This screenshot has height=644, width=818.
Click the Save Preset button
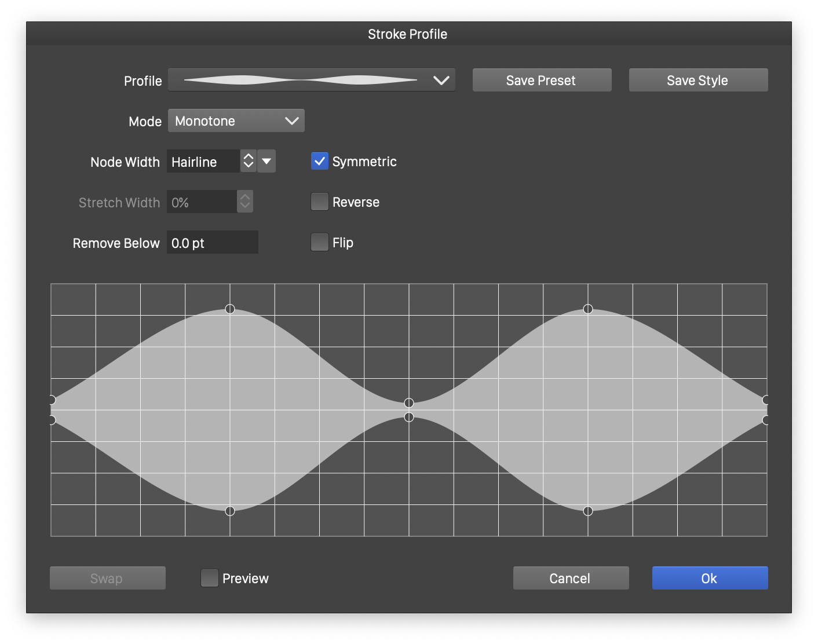tap(542, 80)
